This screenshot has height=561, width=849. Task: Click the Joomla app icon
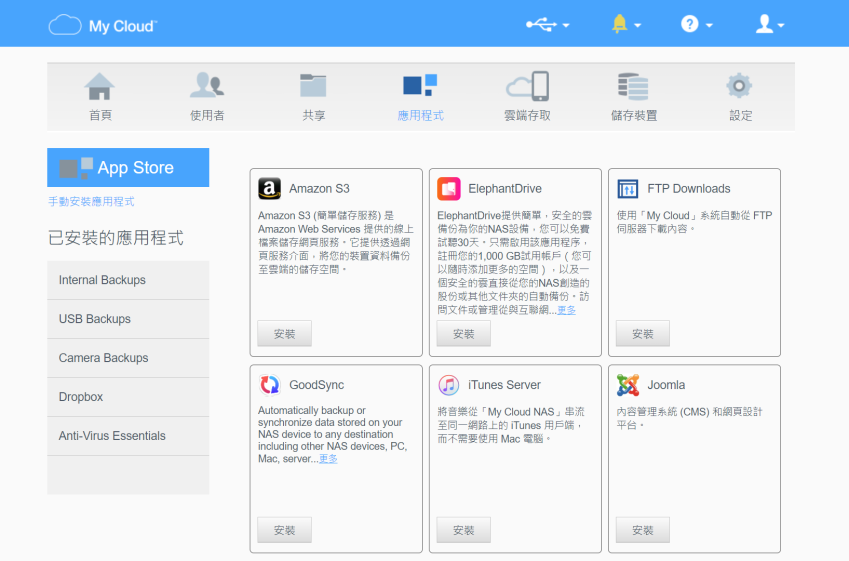(x=628, y=385)
